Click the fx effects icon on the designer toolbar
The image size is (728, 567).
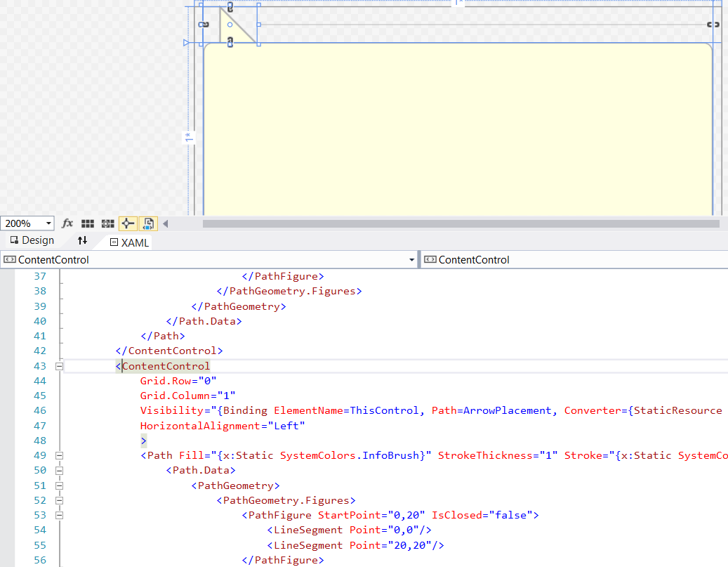coord(67,223)
